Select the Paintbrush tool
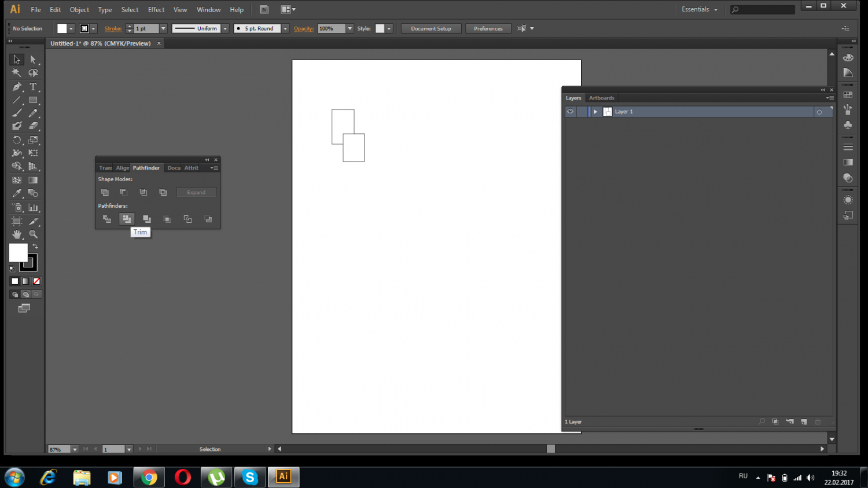 [17, 113]
